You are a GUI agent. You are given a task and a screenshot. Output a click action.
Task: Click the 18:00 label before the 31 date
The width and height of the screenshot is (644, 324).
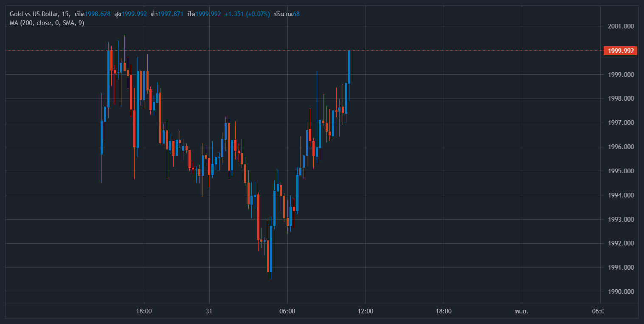[144, 311]
